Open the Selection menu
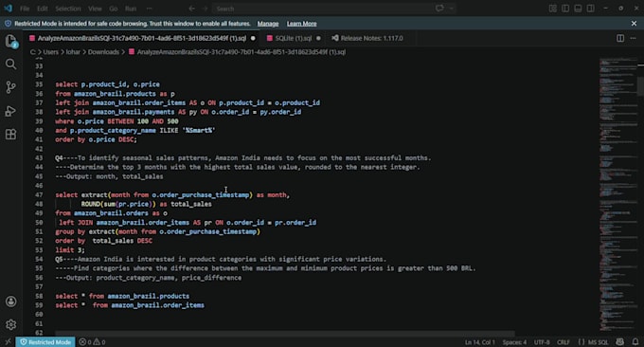 click(68, 9)
